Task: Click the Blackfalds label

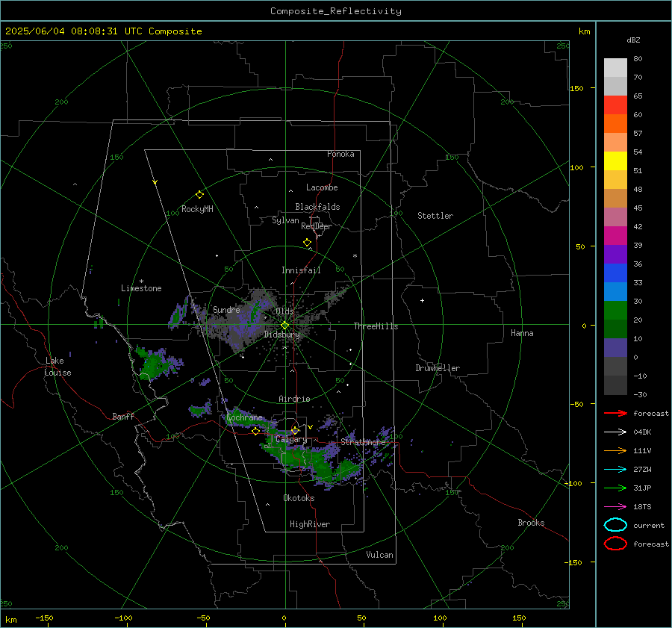Action: 317,207
